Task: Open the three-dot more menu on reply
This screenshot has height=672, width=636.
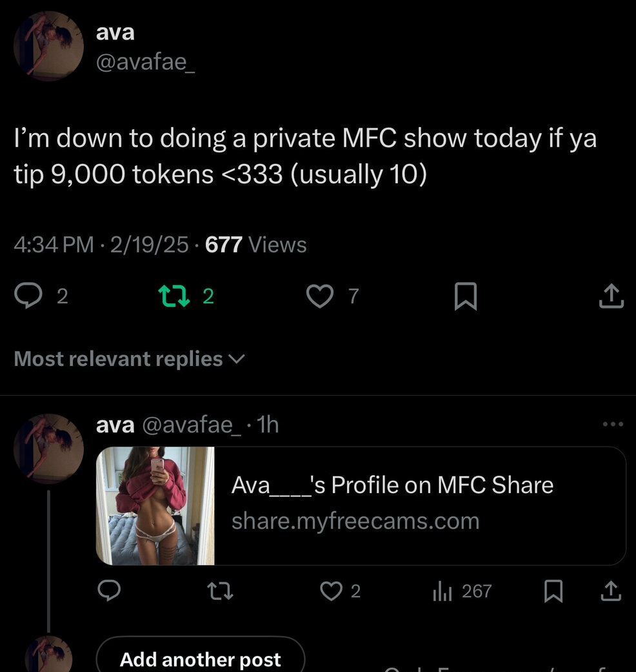Action: tap(612, 424)
